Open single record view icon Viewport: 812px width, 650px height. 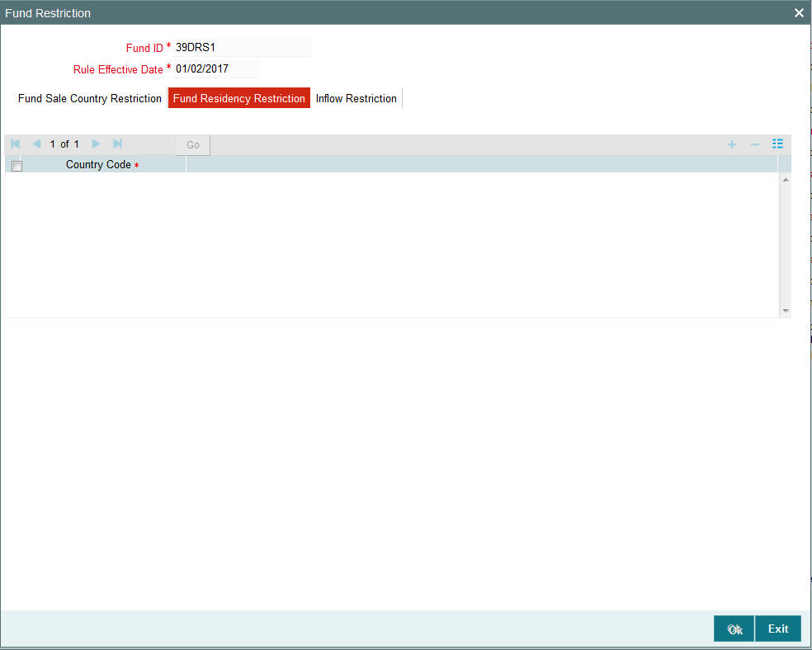tap(778, 144)
